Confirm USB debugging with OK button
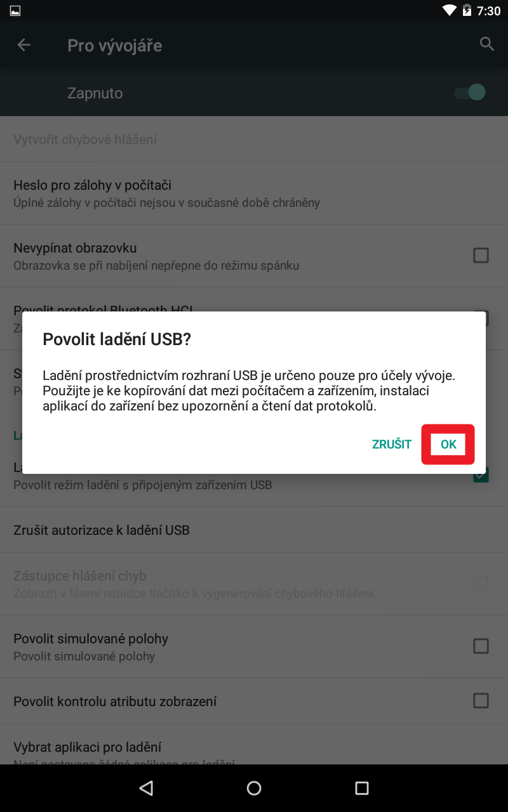 tap(448, 444)
